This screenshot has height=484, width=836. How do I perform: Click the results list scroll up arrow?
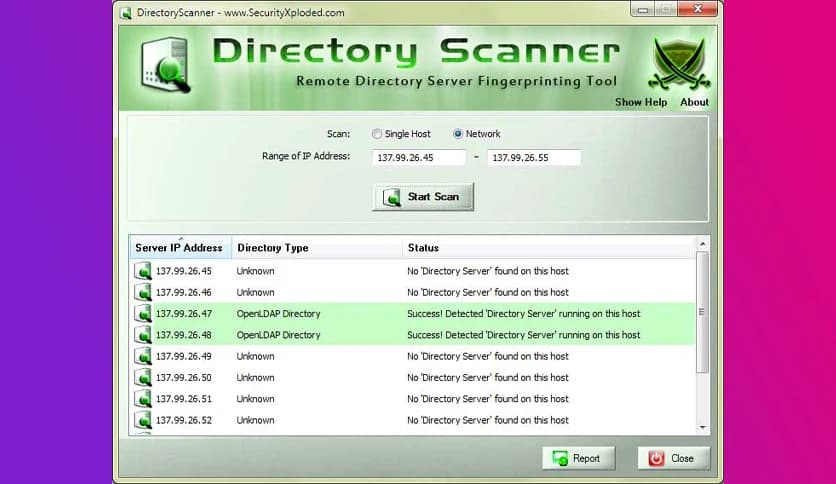[x=702, y=244]
